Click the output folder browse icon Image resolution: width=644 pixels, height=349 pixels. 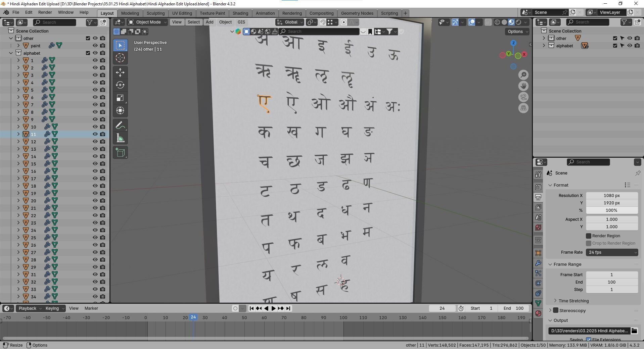pos(634,331)
